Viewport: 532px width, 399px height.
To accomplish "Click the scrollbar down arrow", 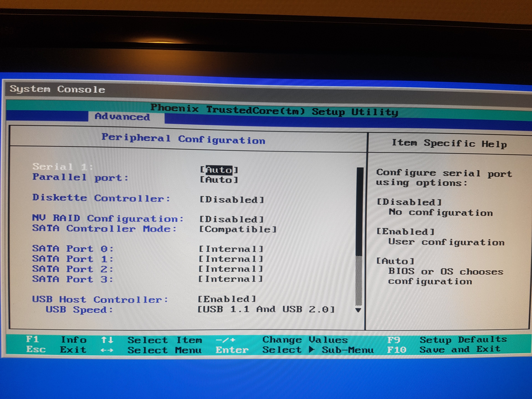I will click(358, 310).
